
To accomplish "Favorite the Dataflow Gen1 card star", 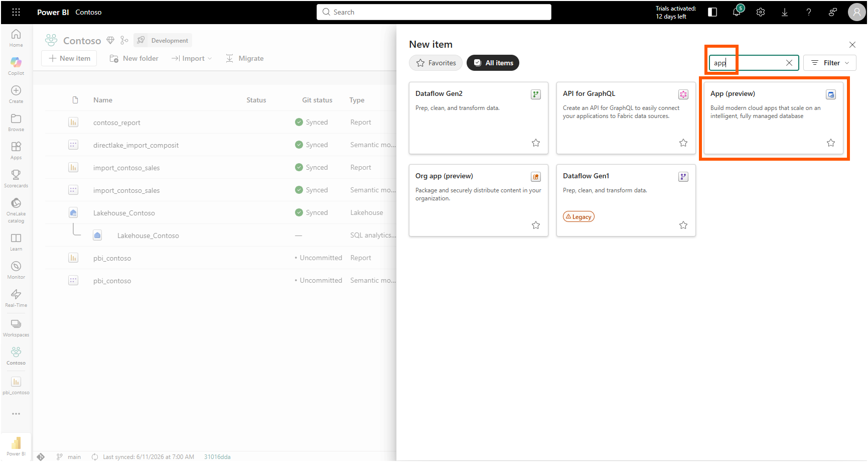I will 683,225.
